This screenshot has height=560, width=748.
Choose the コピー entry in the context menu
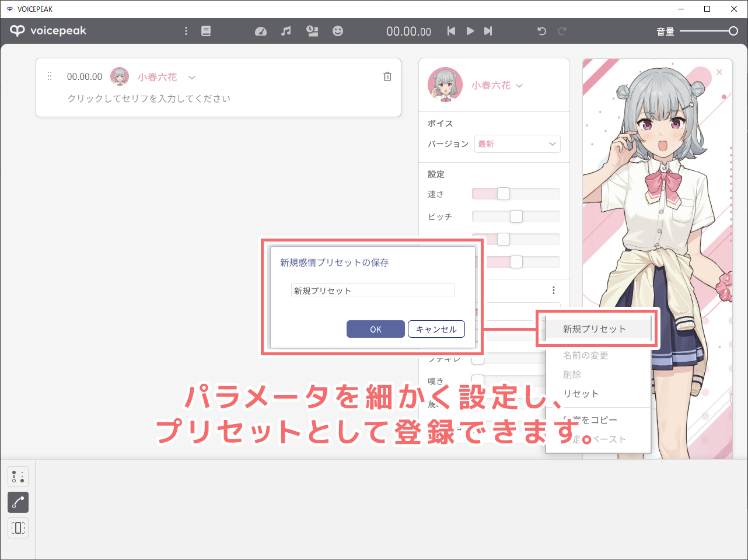(597, 420)
